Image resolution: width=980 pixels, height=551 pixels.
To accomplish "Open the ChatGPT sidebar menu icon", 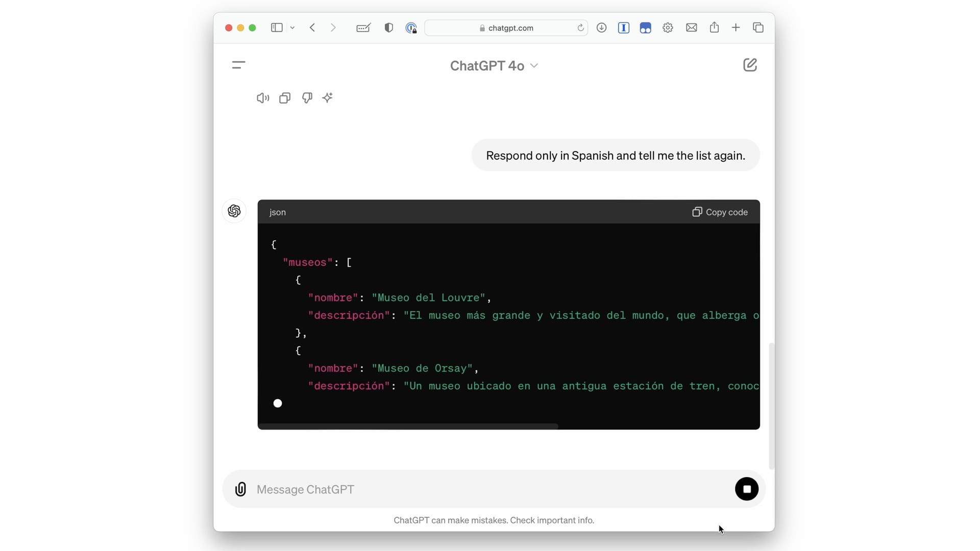I will tap(238, 65).
